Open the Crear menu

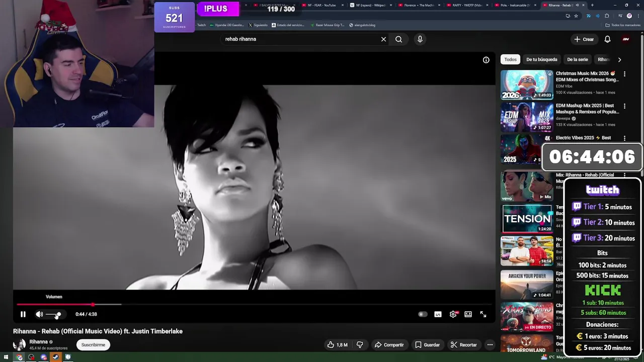click(x=584, y=39)
